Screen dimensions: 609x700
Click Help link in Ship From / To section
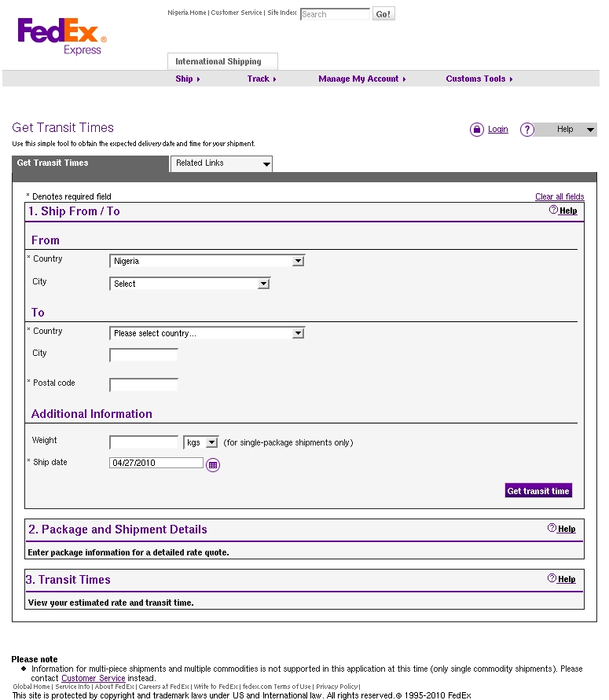(x=568, y=211)
